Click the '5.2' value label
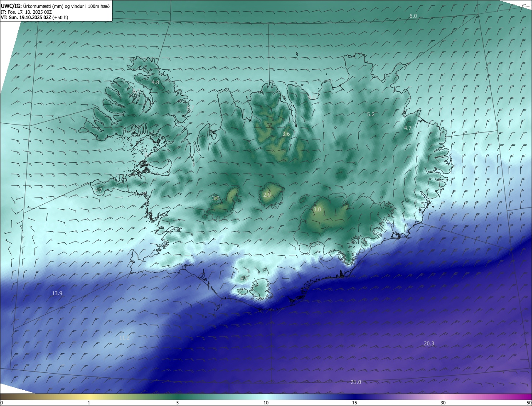The height and width of the screenshot is (406, 532). [371, 114]
